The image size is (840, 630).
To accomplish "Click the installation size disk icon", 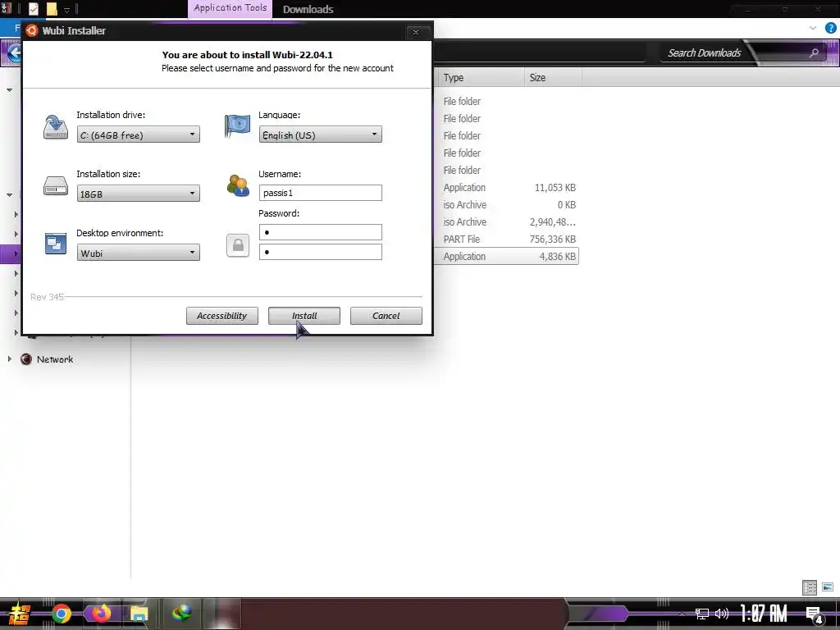I will (56, 186).
